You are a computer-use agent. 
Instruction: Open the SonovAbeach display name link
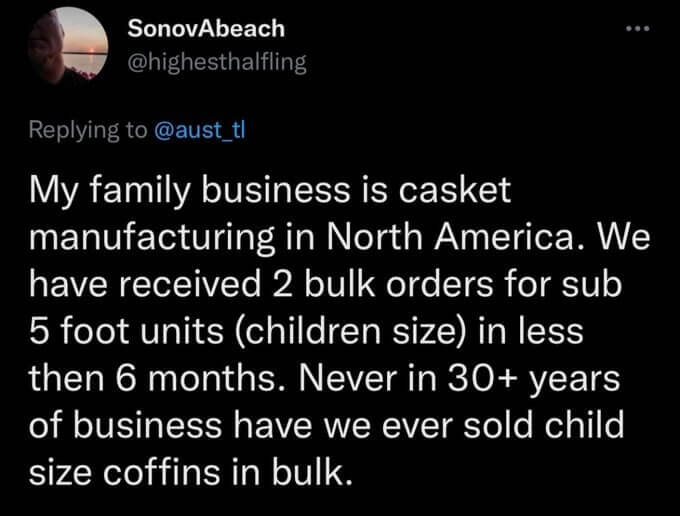[206, 29]
